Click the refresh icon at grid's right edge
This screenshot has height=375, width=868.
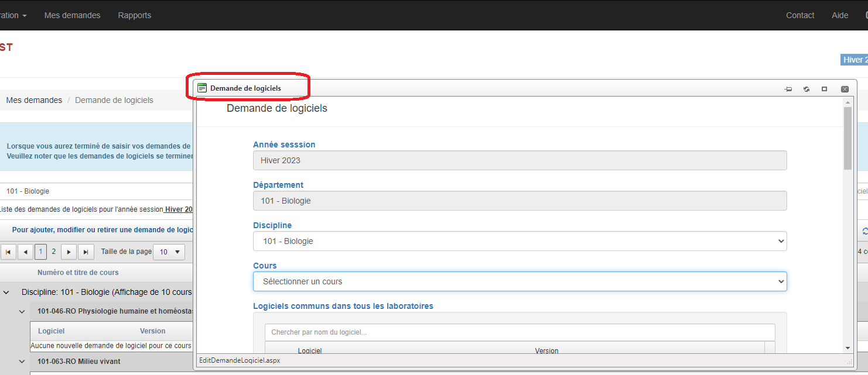pyautogui.click(x=864, y=231)
